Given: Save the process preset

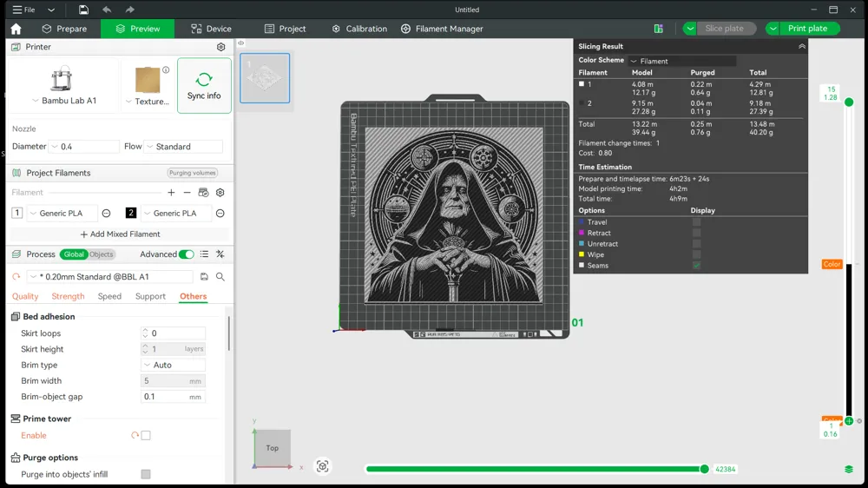Looking at the screenshot, I should pos(204,276).
